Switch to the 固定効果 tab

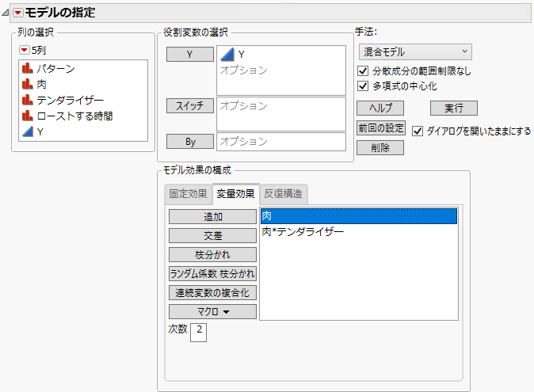point(188,194)
